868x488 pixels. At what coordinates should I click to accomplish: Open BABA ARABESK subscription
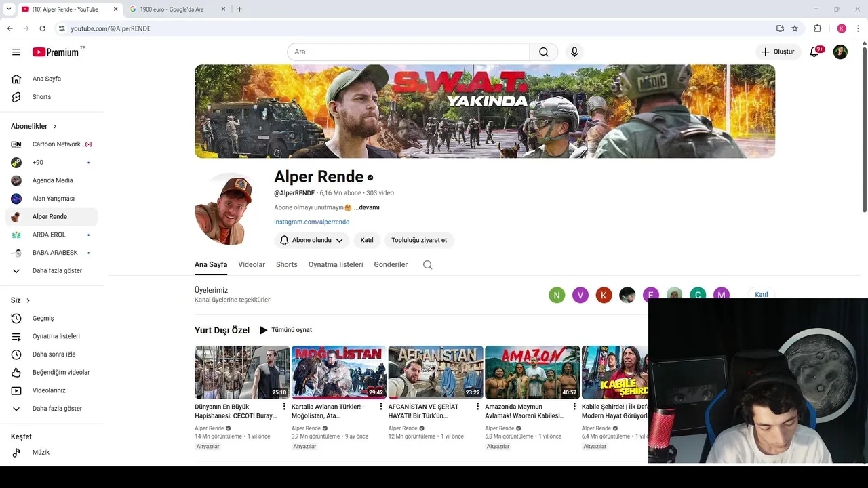52,253
